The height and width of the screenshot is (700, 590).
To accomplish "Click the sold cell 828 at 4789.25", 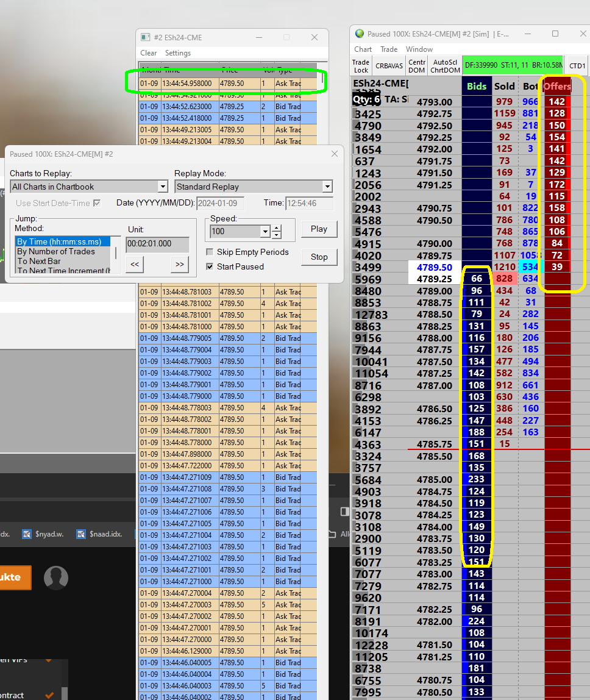I will pyautogui.click(x=504, y=279).
